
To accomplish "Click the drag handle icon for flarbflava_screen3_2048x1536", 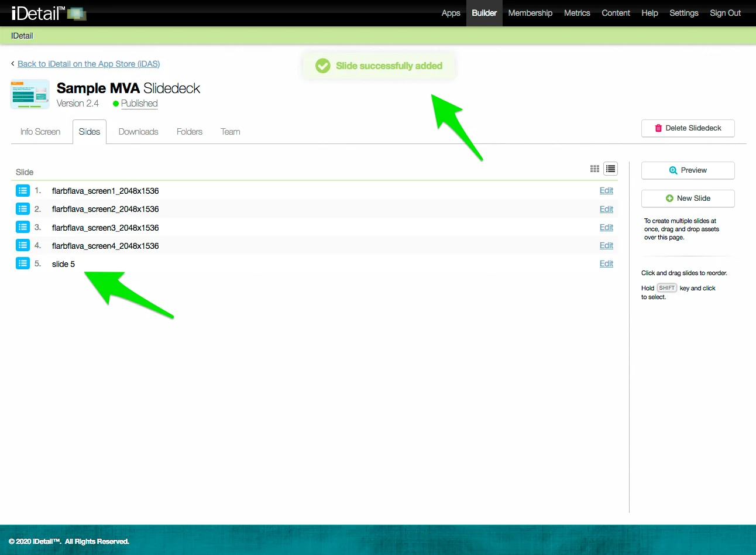I will click(23, 227).
